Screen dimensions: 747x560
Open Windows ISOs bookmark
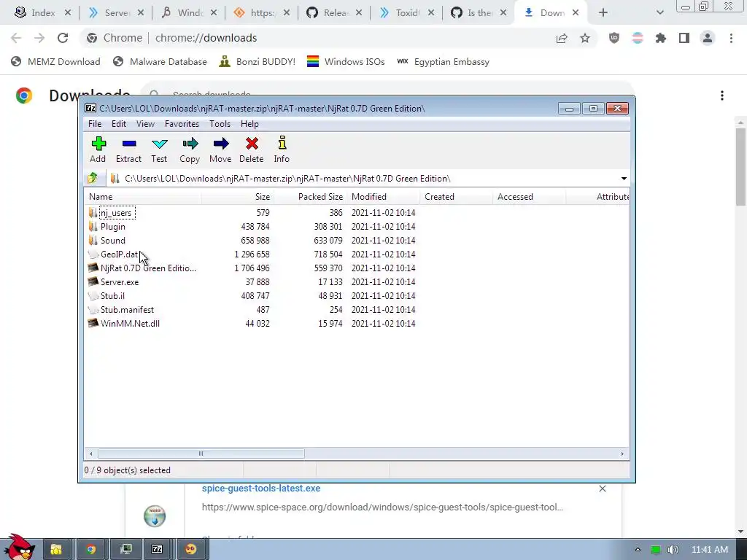coord(346,62)
